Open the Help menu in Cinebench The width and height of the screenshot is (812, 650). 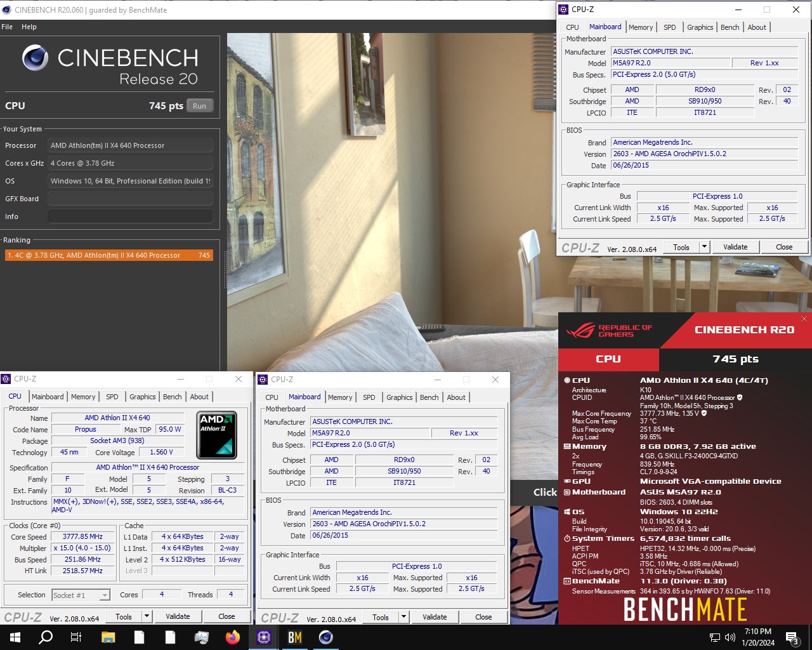(x=29, y=27)
